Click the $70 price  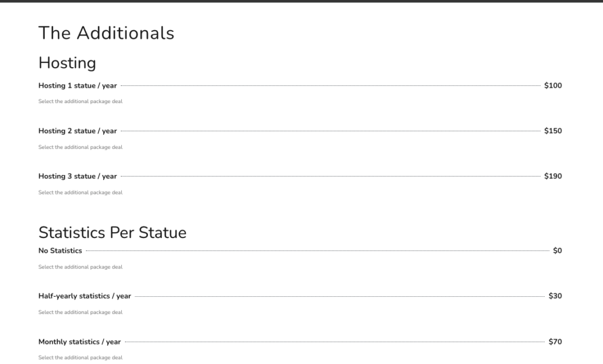(x=555, y=342)
